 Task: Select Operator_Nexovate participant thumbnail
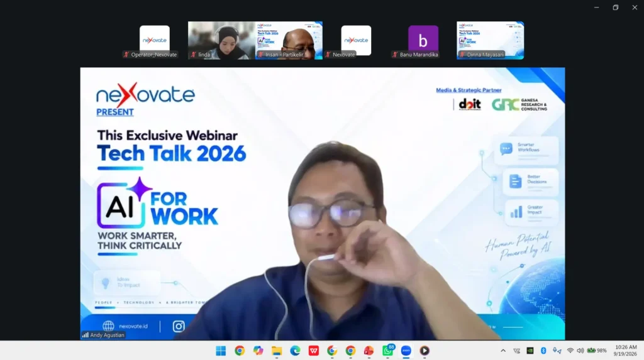[x=155, y=40]
